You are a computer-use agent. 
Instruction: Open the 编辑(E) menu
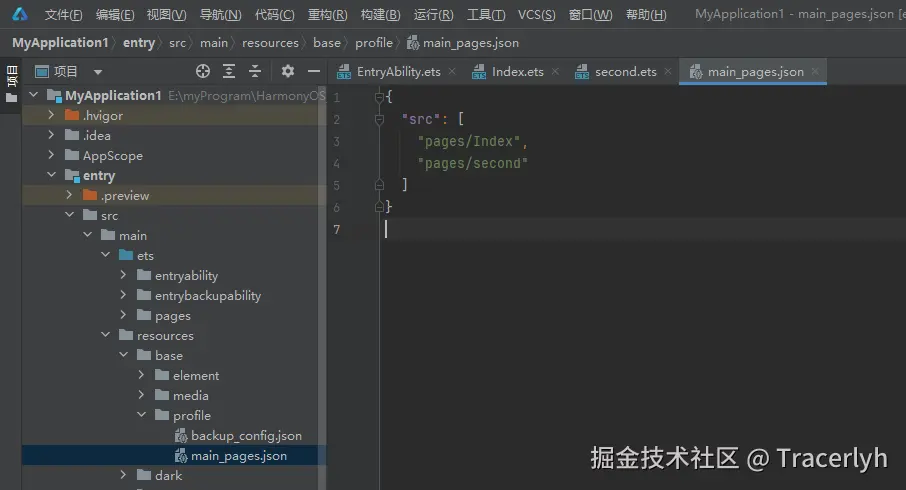click(x=115, y=14)
